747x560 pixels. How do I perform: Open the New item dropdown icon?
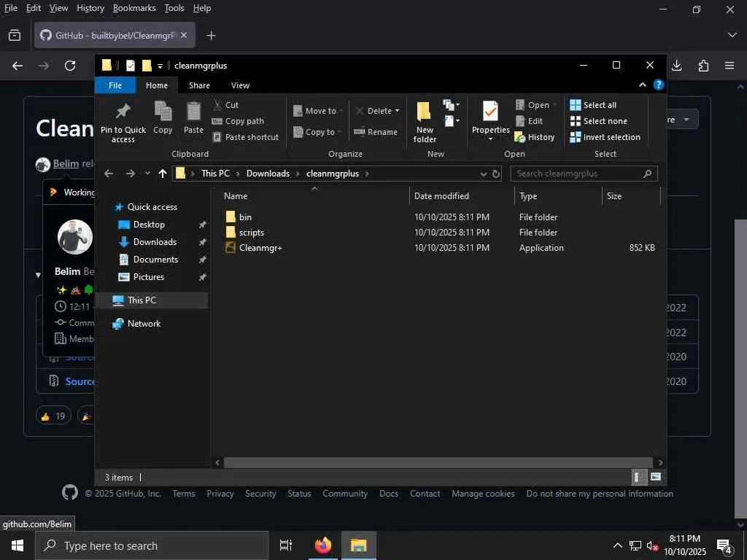pyautogui.click(x=451, y=105)
